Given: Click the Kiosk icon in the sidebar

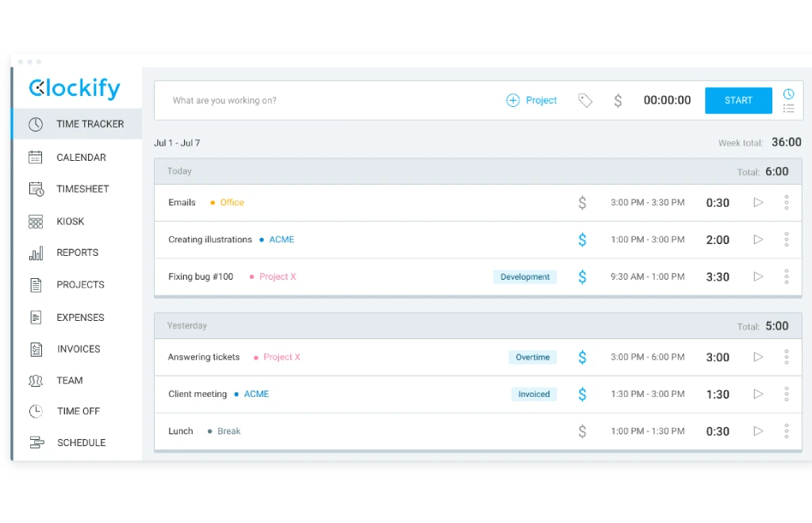Looking at the screenshot, I should click(36, 222).
